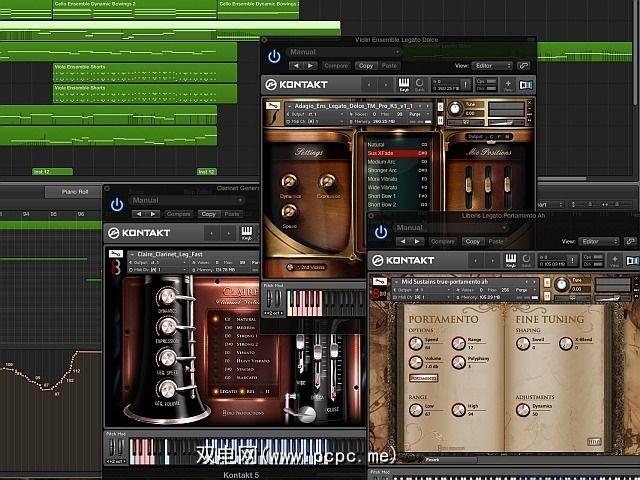
Task: Bypass the Clarinet plugin with power button
Action: tap(117, 205)
